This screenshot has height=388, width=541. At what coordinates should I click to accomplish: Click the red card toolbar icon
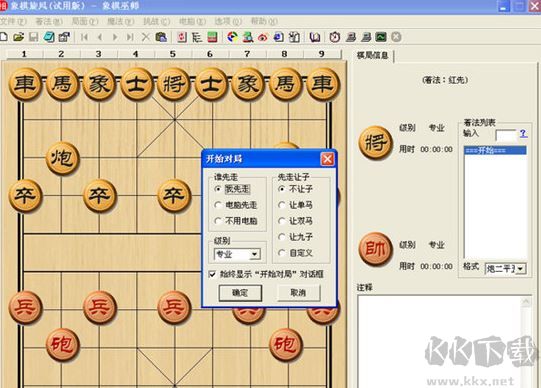(x=182, y=37)
